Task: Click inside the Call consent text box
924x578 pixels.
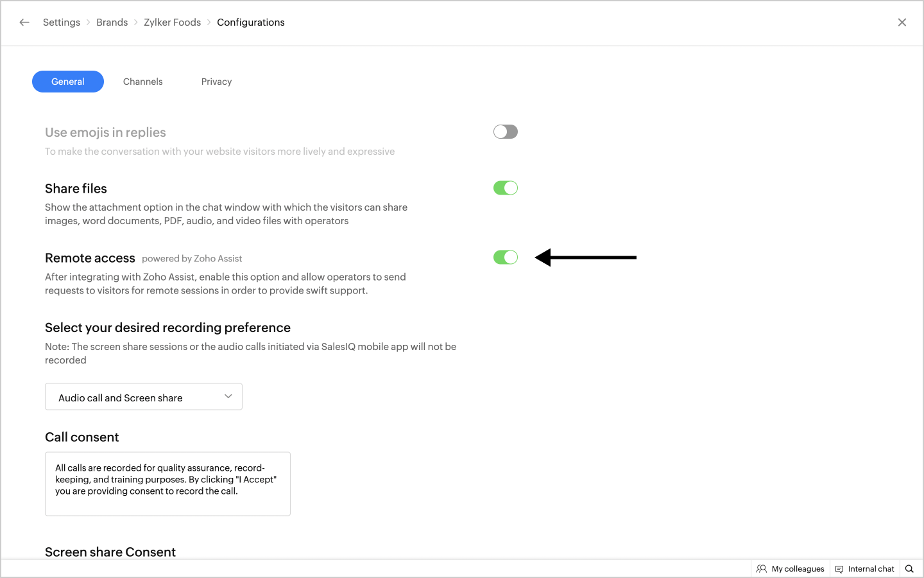Action: [167, 484]
